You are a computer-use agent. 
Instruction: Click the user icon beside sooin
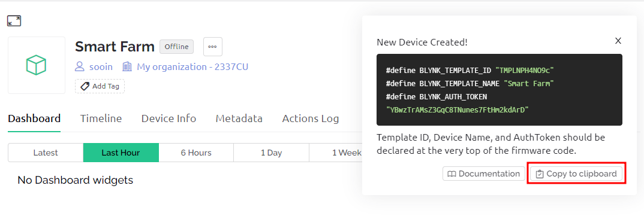pyautogui.click(x=80, y=66)
